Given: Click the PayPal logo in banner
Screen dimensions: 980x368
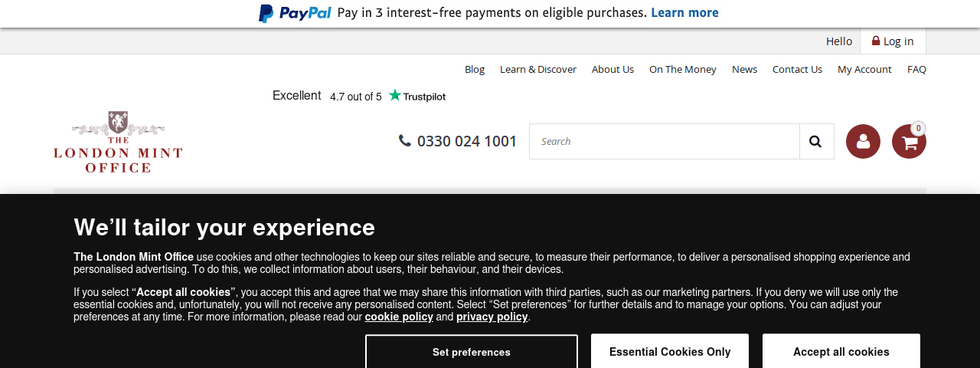Looking at the screenshot, I should pos(295,13).
